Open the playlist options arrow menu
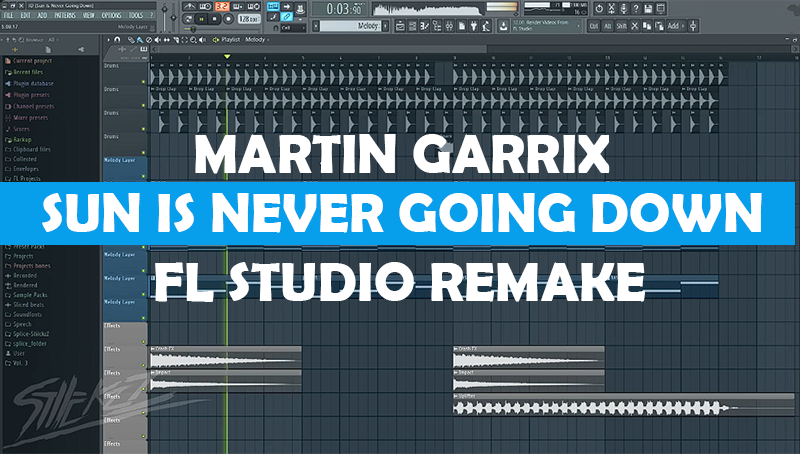 (x=109, y=40)
